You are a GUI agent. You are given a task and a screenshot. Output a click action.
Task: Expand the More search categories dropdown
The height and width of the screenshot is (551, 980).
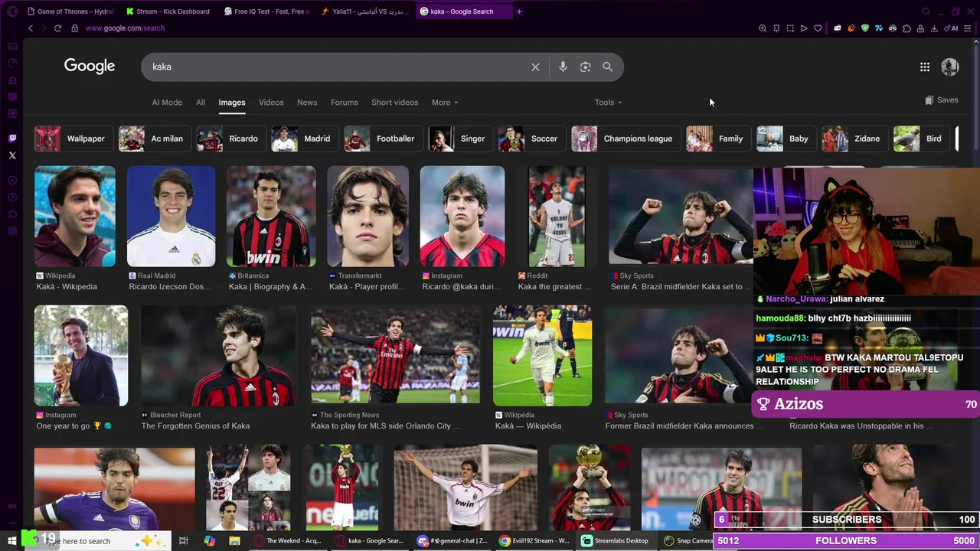pyautogui.click(x=445, y=103)
